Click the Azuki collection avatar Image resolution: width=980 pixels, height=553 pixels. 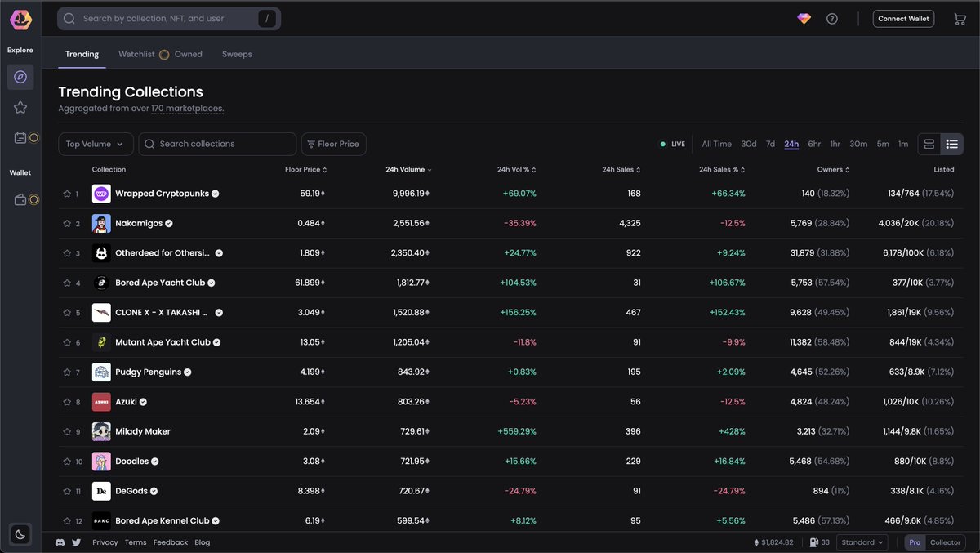(101, 402)
